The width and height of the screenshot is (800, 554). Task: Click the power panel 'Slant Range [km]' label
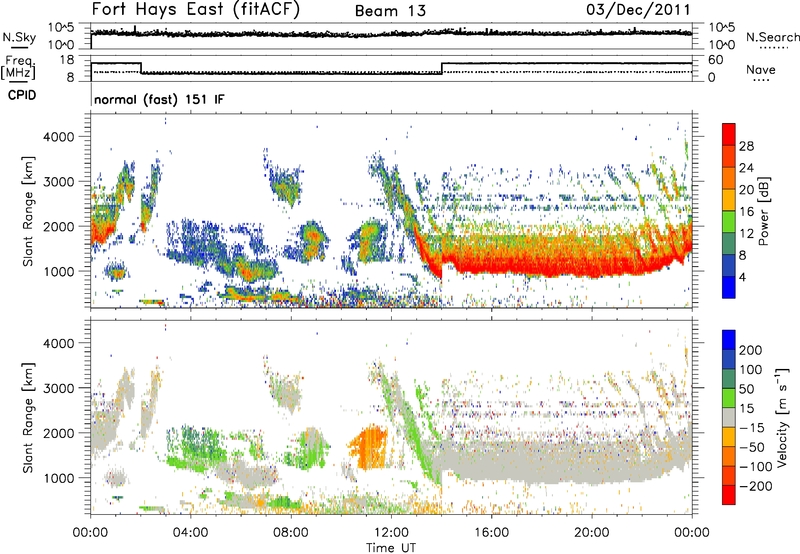click(28, 211)
